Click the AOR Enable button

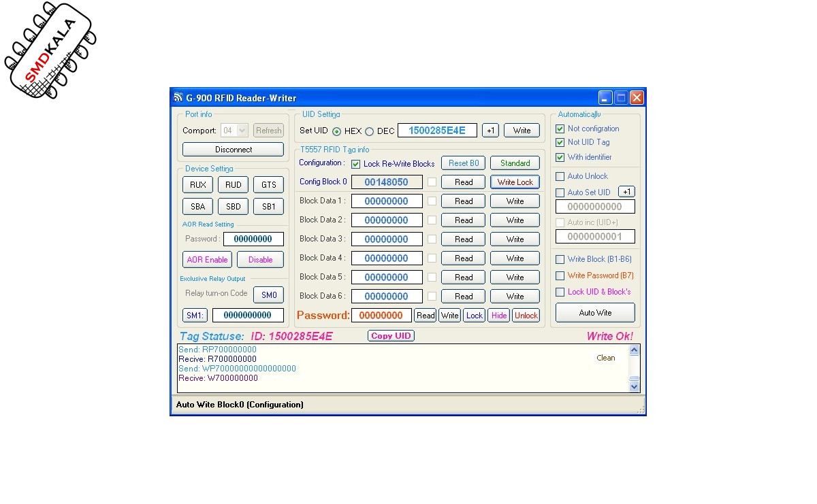pos(208,260)
